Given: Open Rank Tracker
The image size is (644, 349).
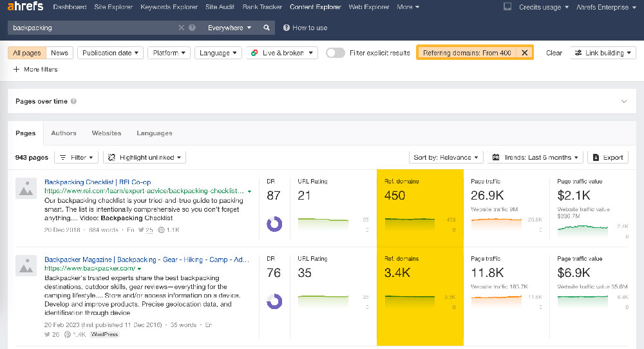Looking at the screenshot, I should pos(262,7).
